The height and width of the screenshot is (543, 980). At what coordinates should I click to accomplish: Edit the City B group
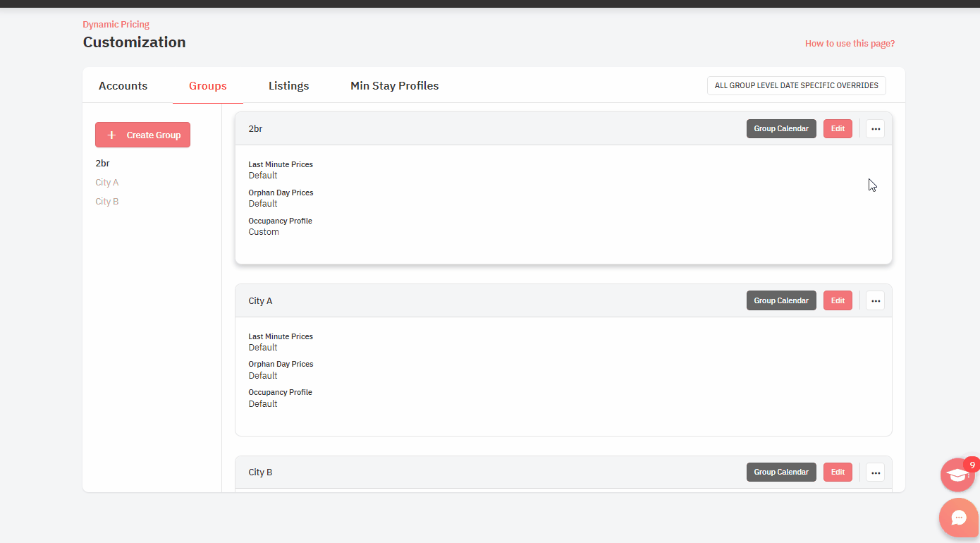pos(838,472)
